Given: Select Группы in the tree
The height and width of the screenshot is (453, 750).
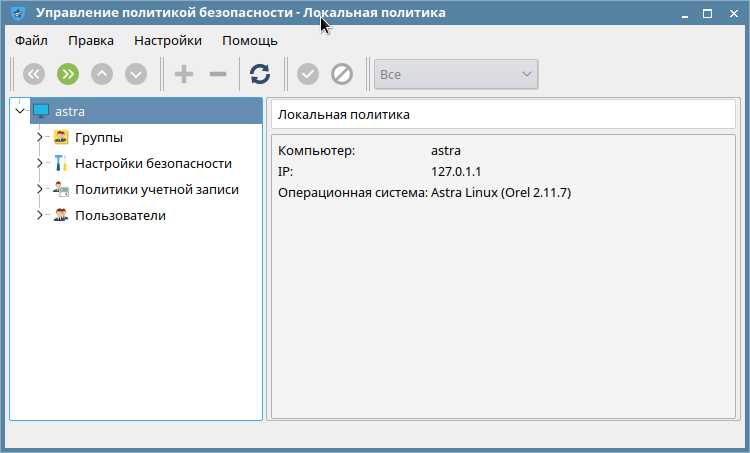Looking at the screenshot, I should pyautogui.click(x=99, y=137).
